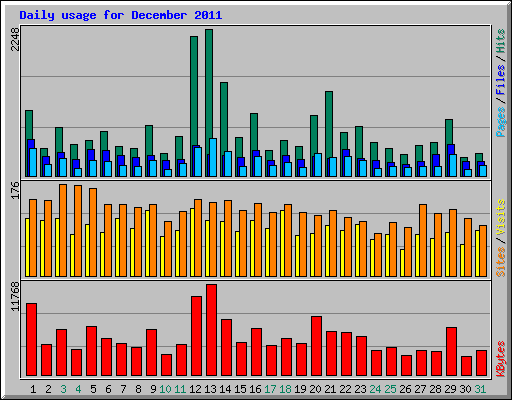Image resolution: width=512 pixels, height=400 pixels.
Task: Click green weekend day label 3
Action: [x=63, y=389]
